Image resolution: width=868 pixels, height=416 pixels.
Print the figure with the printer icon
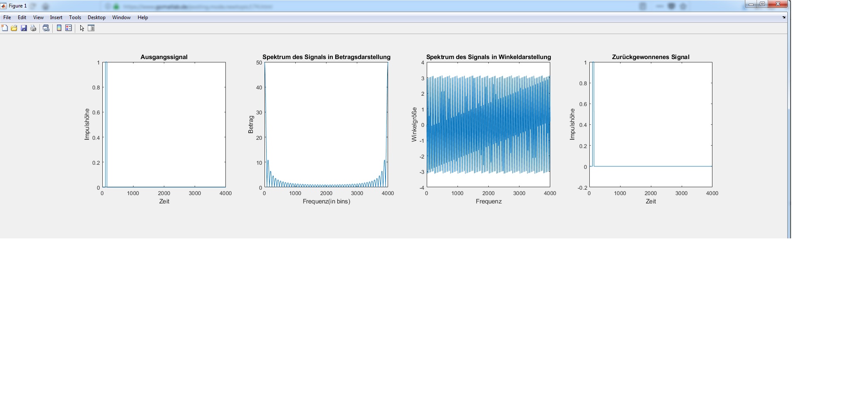point(33,28)
